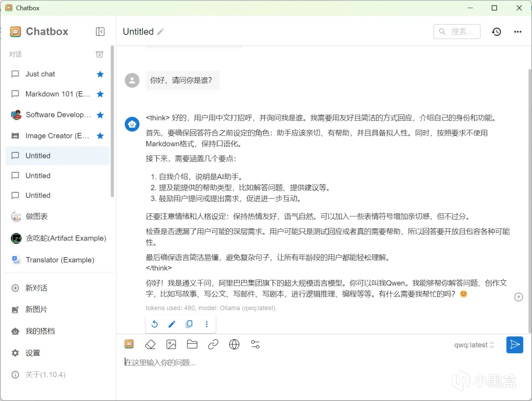The width and height of the screenshot is (532, 401).
Task: Edit the assistant message with pencil icon
Action: (x=172, y=324)
